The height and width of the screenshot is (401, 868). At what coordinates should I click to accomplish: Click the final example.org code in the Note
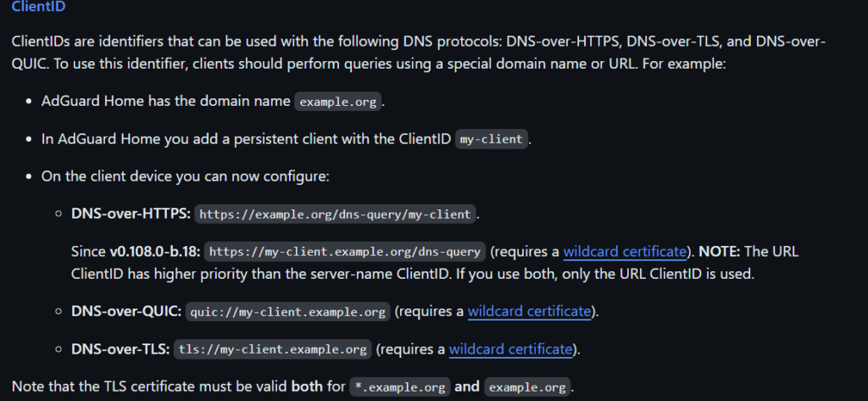527,387
